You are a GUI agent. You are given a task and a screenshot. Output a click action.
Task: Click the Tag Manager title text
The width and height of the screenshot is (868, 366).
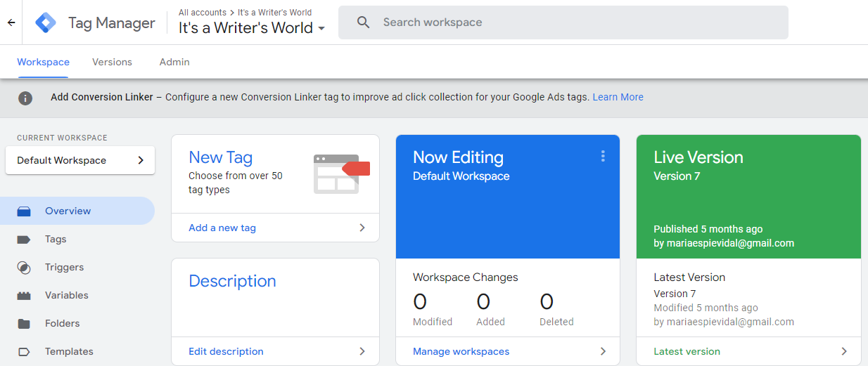tap(112, 23)
